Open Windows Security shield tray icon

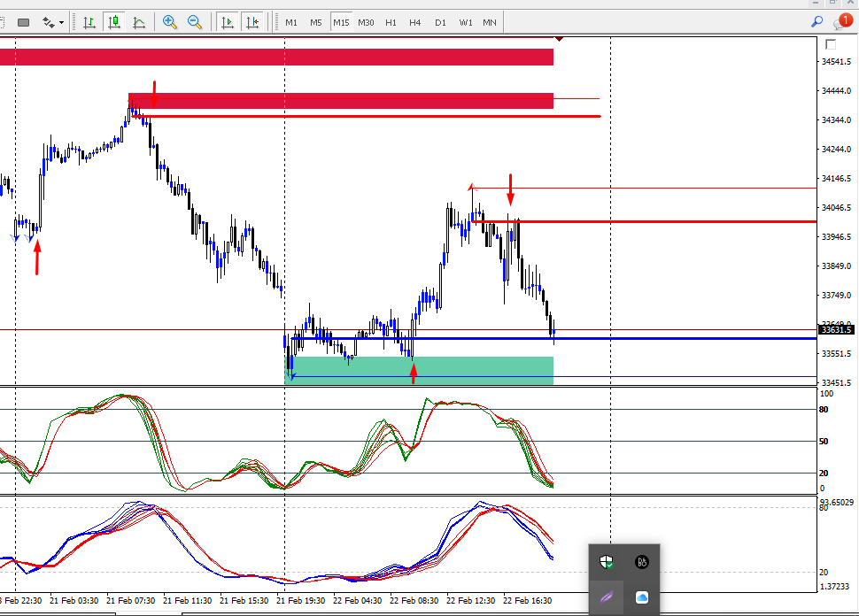[x=606, y=562]
